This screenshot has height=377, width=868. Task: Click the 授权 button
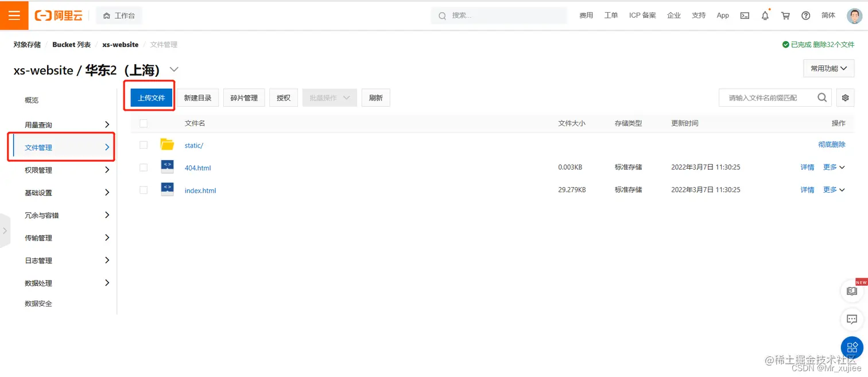coord(284,98)
